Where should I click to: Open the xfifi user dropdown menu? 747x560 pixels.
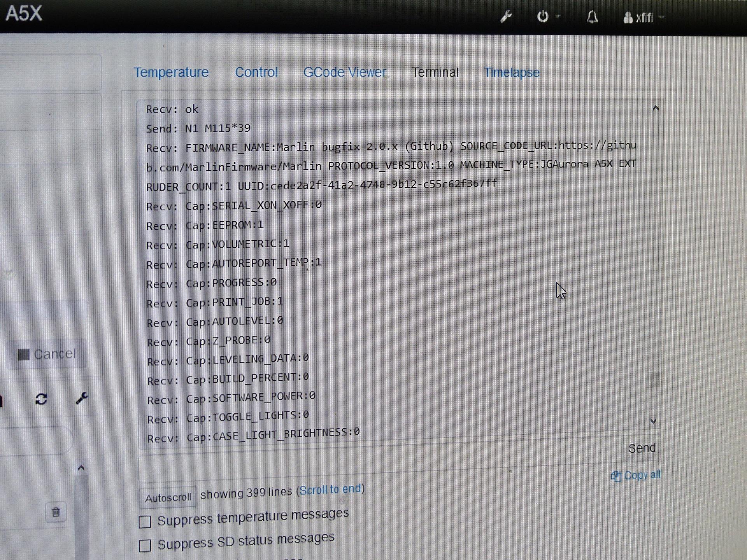click(x=643, y=17)
